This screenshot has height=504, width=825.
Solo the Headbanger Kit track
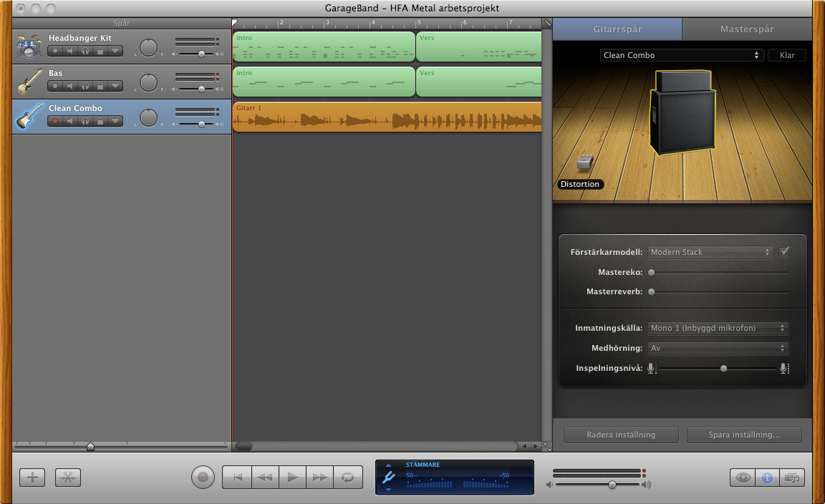pyautogui.click(x=85, y=51)
